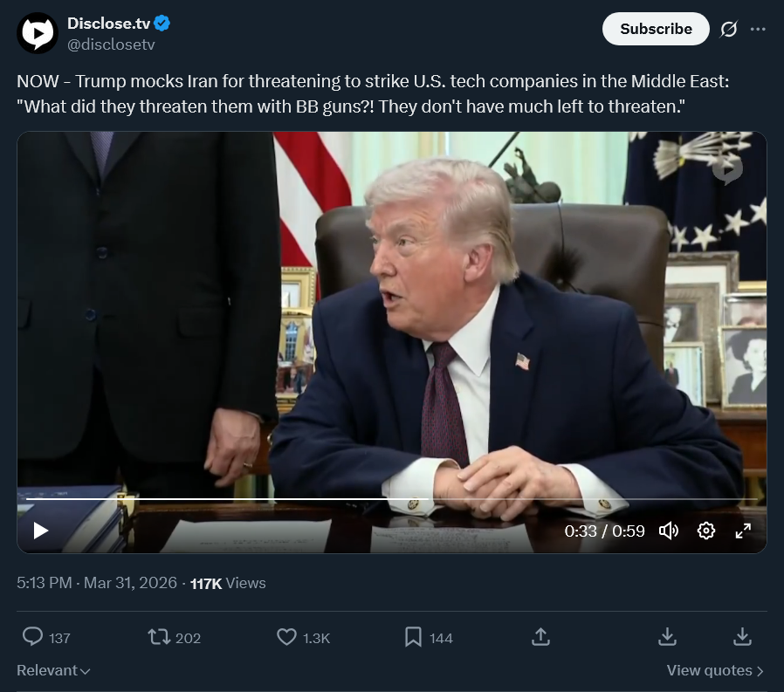Open video settings gear
Screen dimensions: 784x692
(706, 530)
